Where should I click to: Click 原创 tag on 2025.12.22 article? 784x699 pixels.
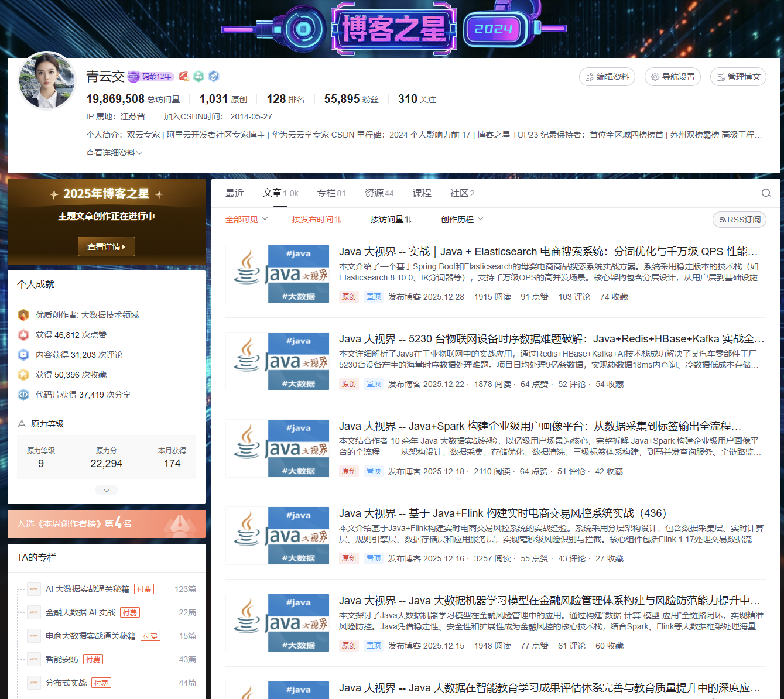point(349,384)
